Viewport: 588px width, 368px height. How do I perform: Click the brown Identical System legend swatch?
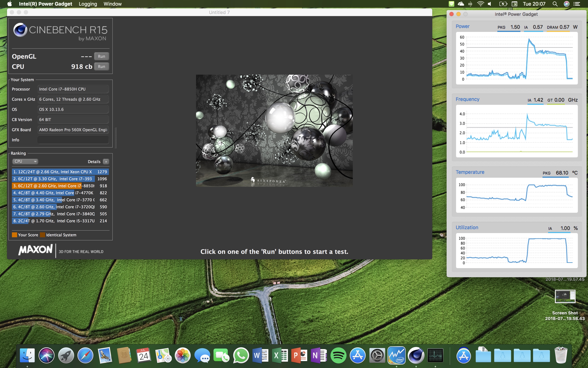point(43,235)
